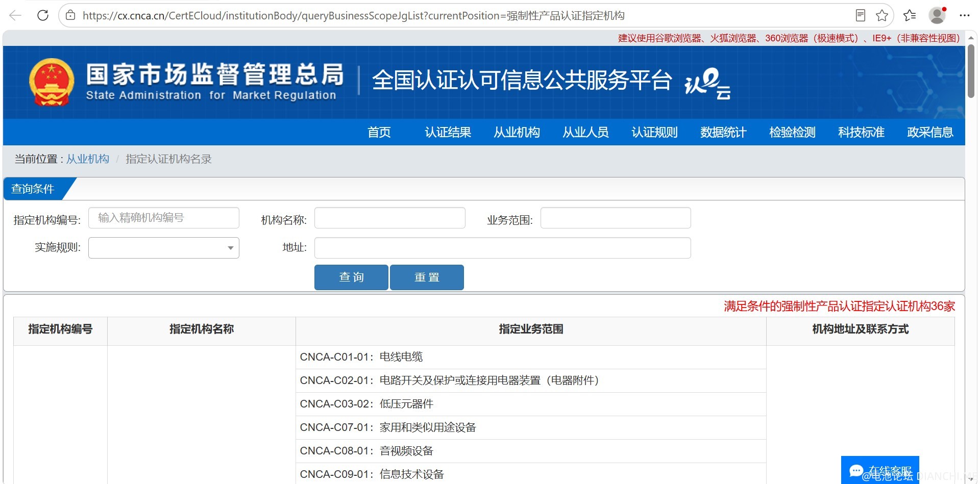Open the 政采信息 navigation item
Viewport: 980px width, 484px height.
[930, 132]
